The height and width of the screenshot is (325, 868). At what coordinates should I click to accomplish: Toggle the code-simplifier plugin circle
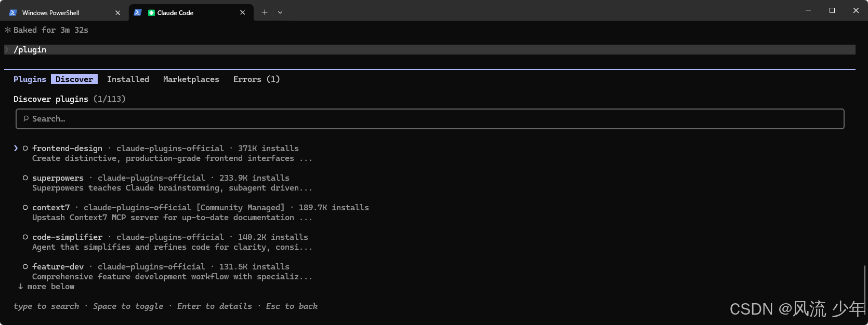tap(25, 237)
